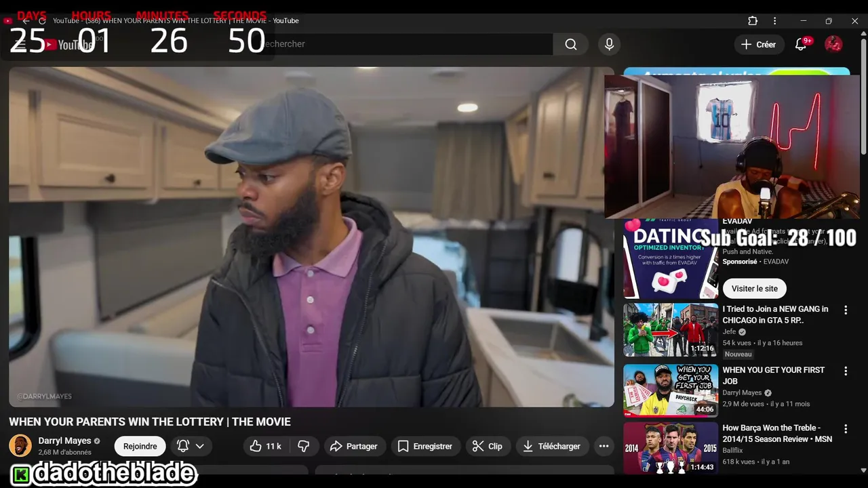Image resolution: width=868 pixels, height=488 pixels.
Task: Minimize the YouTube window
Action: click(803, 21)
